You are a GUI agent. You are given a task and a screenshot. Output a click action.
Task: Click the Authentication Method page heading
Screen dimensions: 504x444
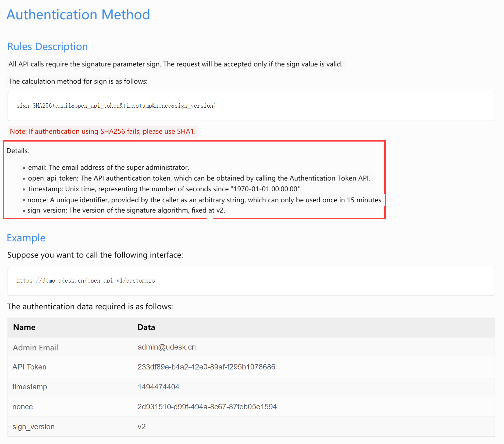point(78,15)
